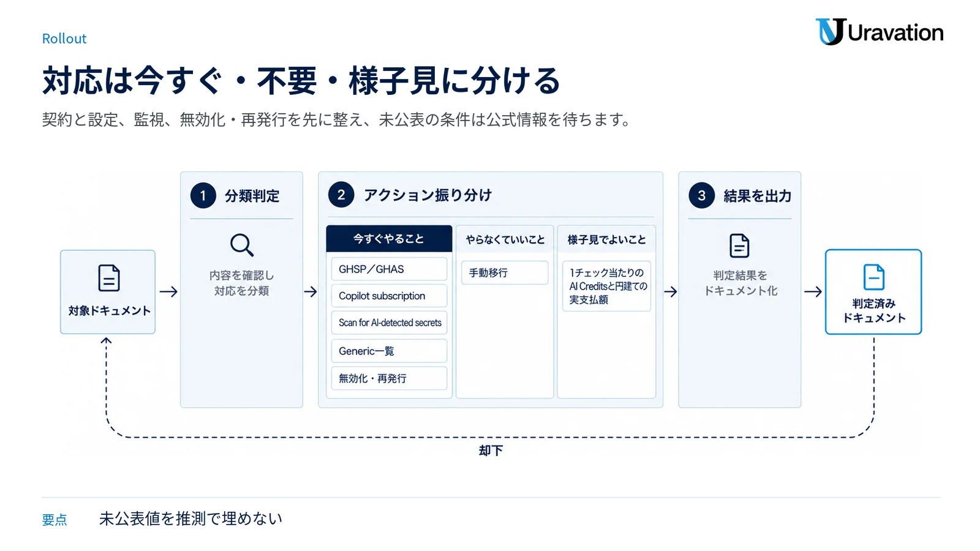
Task: Click the Rollout label
Action: (64, 39)
